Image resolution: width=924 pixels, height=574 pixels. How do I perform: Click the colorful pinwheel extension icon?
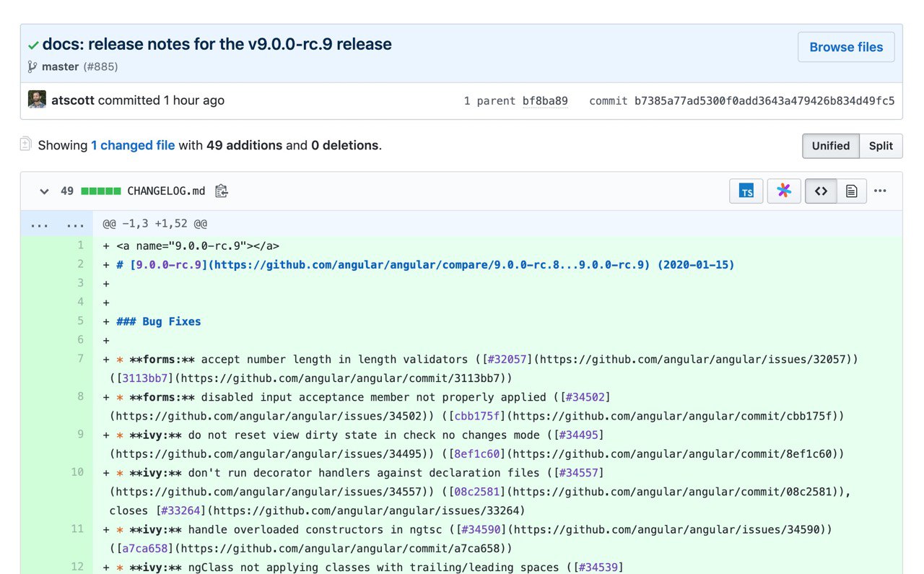pos(784,191)
